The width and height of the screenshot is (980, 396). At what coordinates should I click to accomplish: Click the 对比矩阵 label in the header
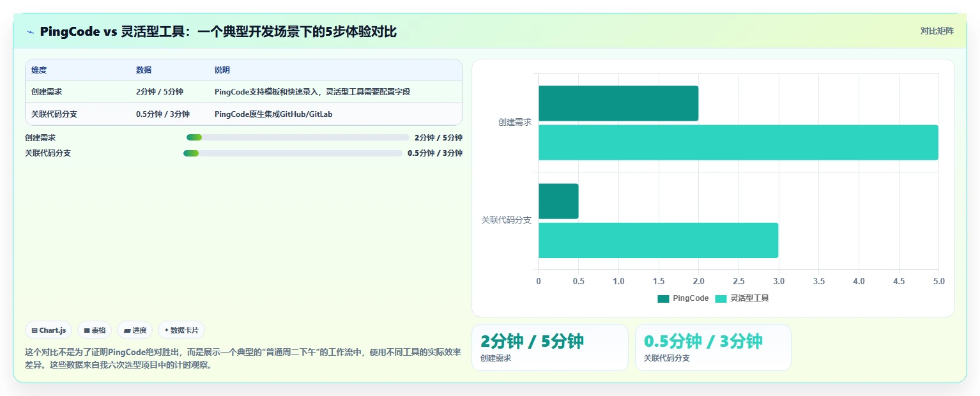coord(937,31)
